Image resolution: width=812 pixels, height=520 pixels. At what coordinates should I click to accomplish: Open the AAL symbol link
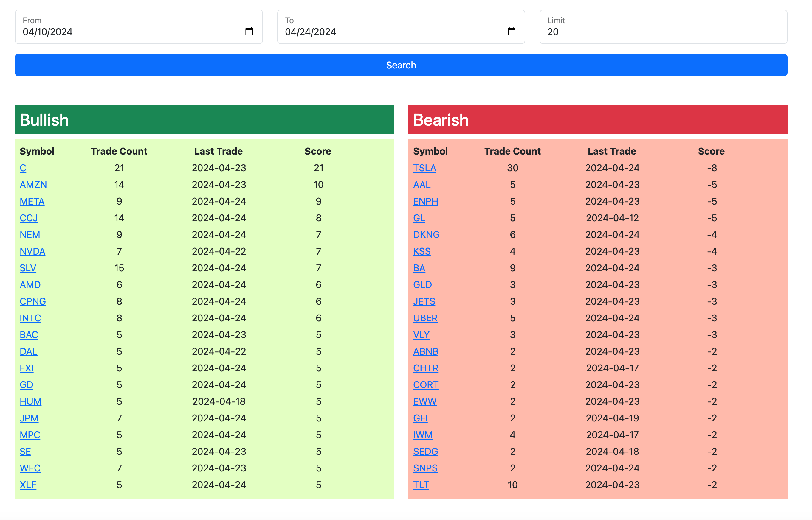[x=422, y=185]
